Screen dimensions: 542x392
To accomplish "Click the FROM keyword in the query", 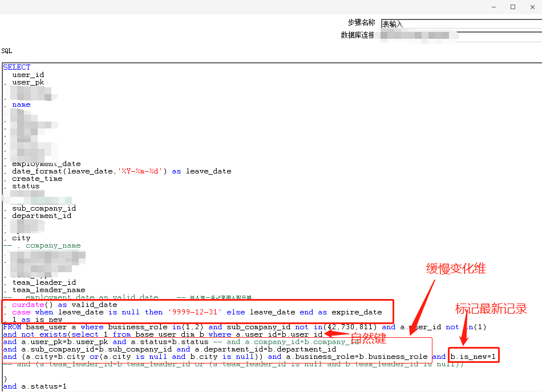I will (12, 327).
